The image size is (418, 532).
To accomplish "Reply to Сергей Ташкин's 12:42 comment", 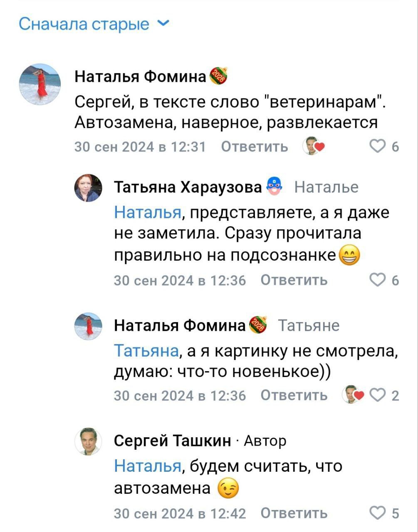I will [x=294, y=514].
